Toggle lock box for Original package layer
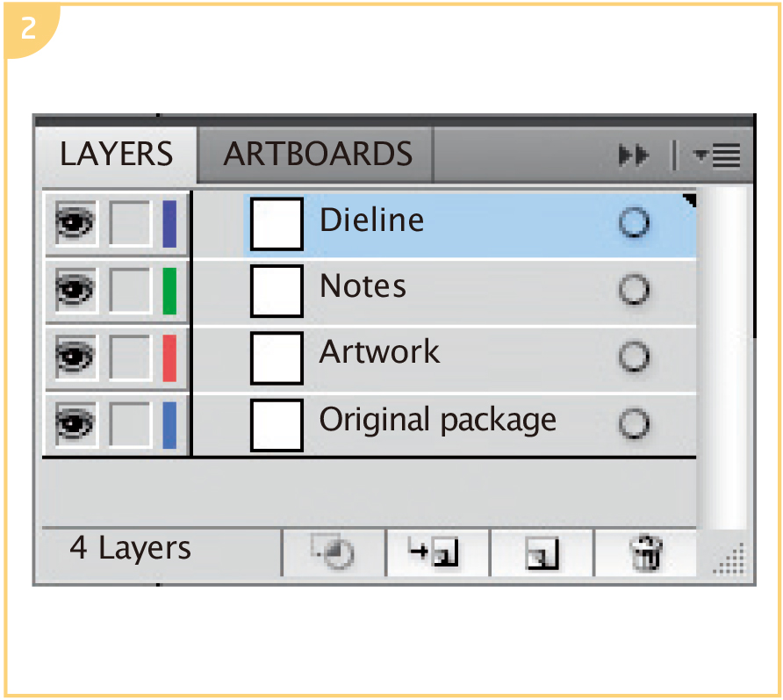Image resolution: width=783 pixels, height=700 pixels. (131, 424)
